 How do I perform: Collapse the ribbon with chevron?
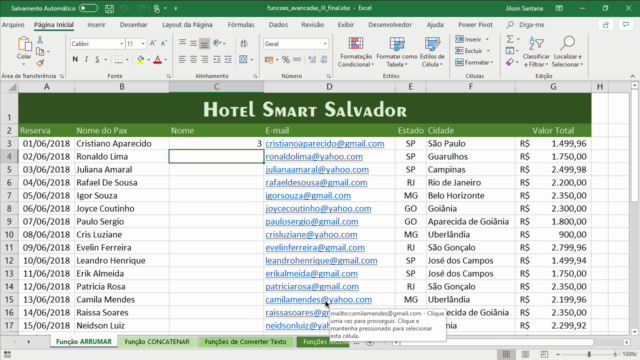(x=633, y=76)
